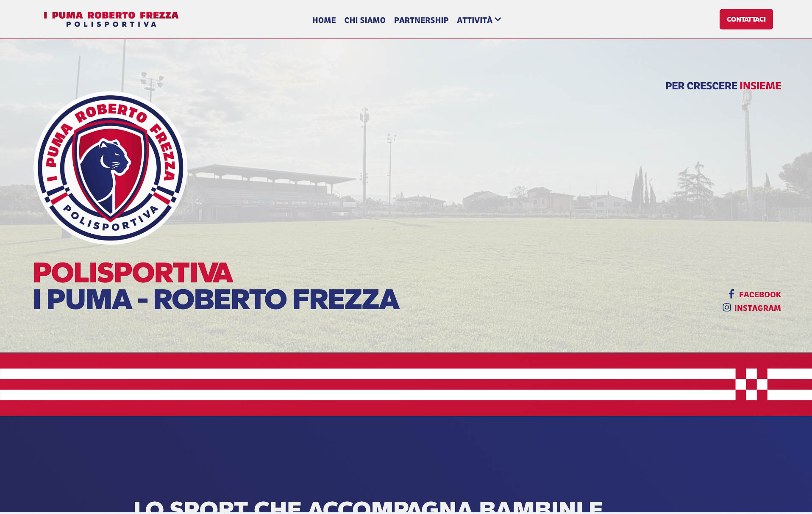812x514 pixels.
Task: Click the red Polisportiva headline
Action: [x=133, y=272]
